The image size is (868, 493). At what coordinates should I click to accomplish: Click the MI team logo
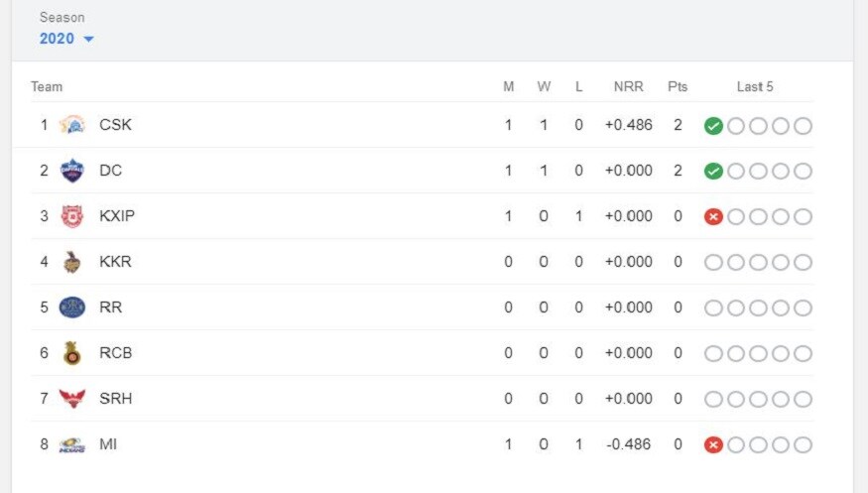point(72,444)
